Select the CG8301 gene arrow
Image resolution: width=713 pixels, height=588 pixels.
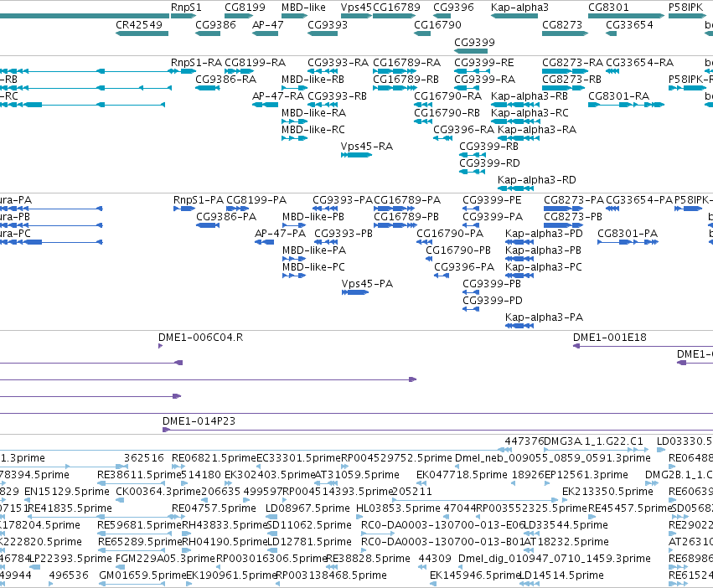pyautogui.click(x=626, y=16)
